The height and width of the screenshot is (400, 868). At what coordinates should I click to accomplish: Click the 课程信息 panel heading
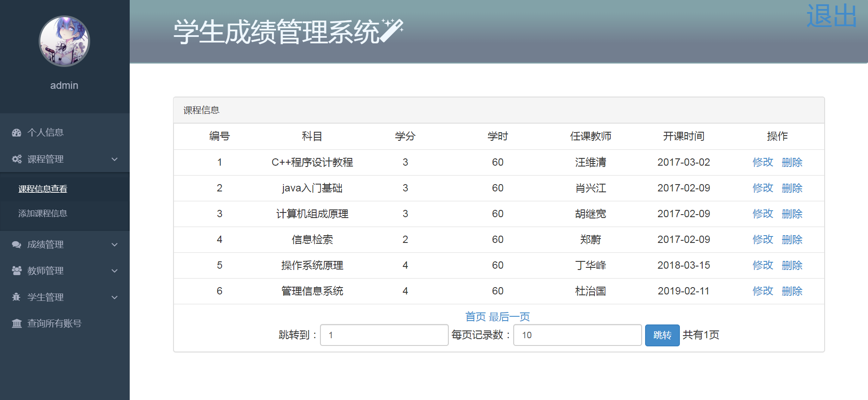[x=201, y=110]
